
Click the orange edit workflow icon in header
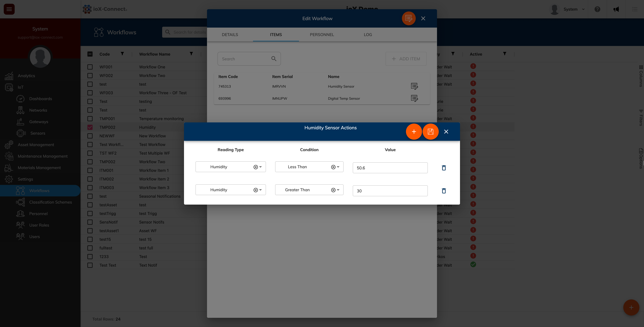pos(409,18)
